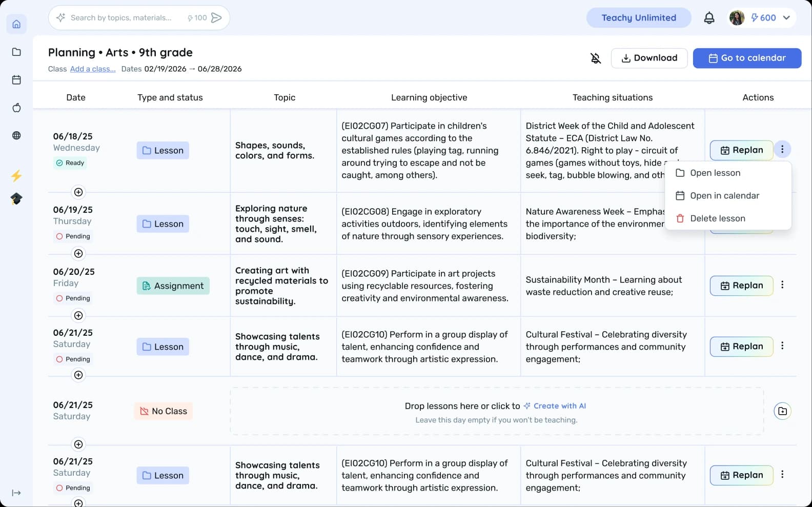The width and height of the screenshot is (812, 507).
Task: Click the Learning objective column header
Action: click(429, 97)
